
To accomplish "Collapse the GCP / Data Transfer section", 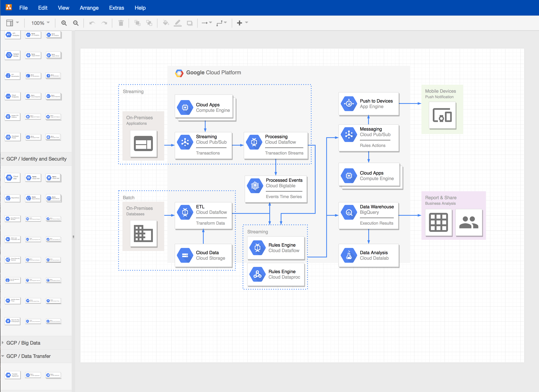I will point(36,356).
